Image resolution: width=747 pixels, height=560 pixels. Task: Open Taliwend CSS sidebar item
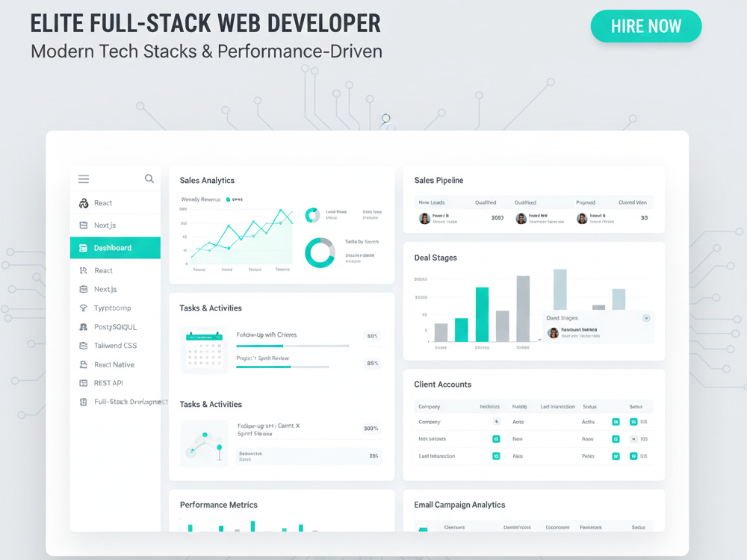[115, 346]
